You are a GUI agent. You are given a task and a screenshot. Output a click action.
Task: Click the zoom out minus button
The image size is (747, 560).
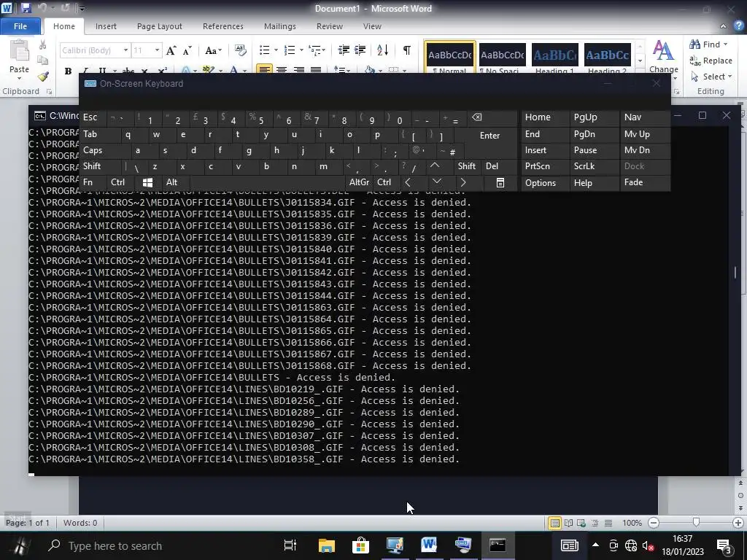point(654,523)
